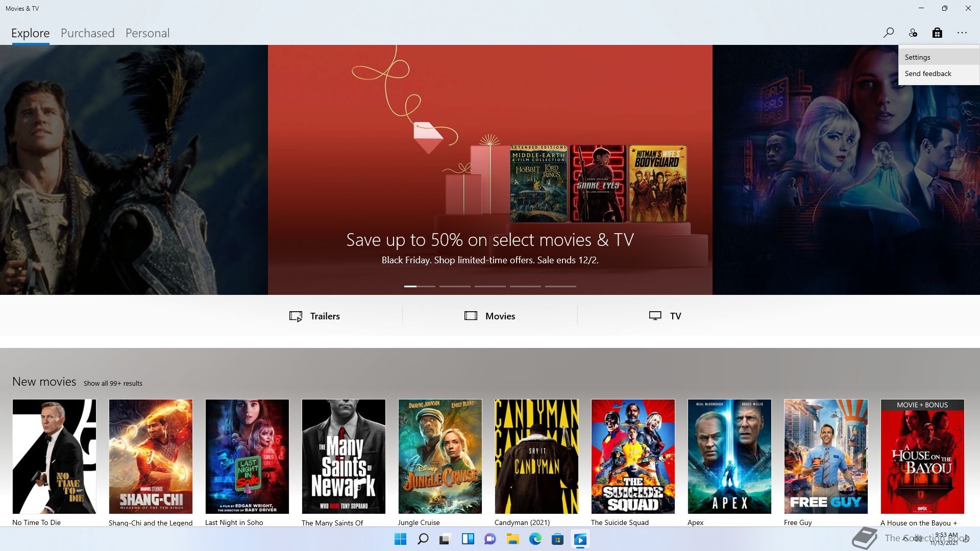Show the previous banner on the left
The height and width of the screenshot is (551, 980).
134,170
